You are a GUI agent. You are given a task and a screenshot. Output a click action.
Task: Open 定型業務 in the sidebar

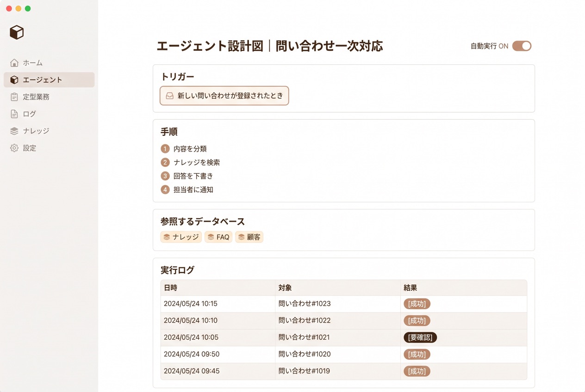coord(49,97)
